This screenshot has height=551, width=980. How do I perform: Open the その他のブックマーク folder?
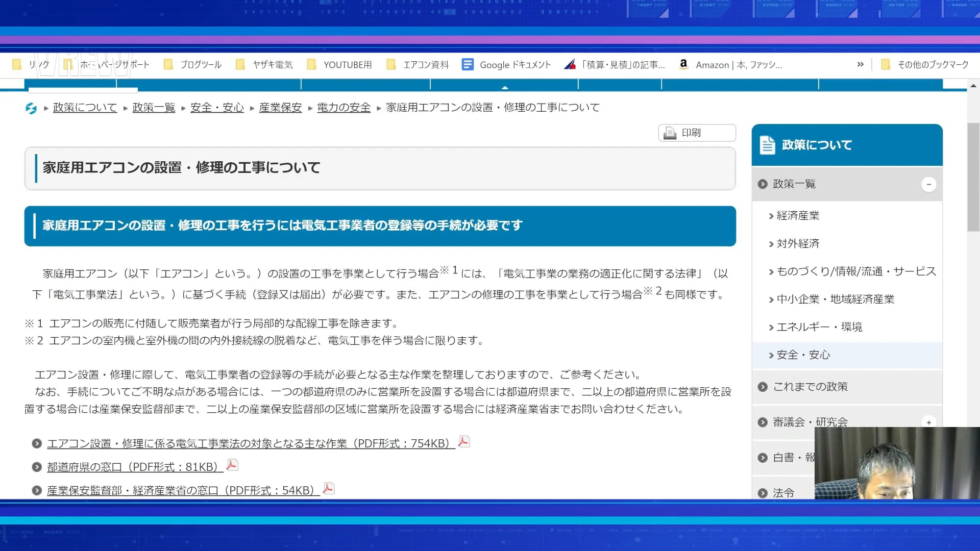[x=925, y=65]
